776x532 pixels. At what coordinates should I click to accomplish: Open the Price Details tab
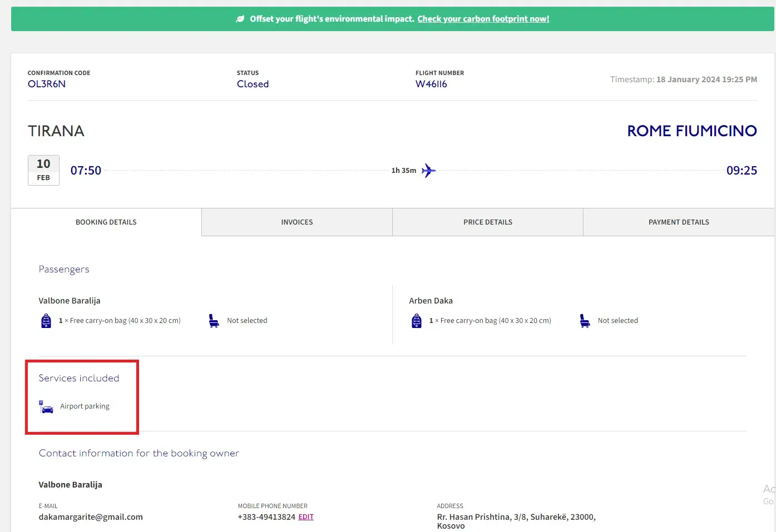pos(488,222)
